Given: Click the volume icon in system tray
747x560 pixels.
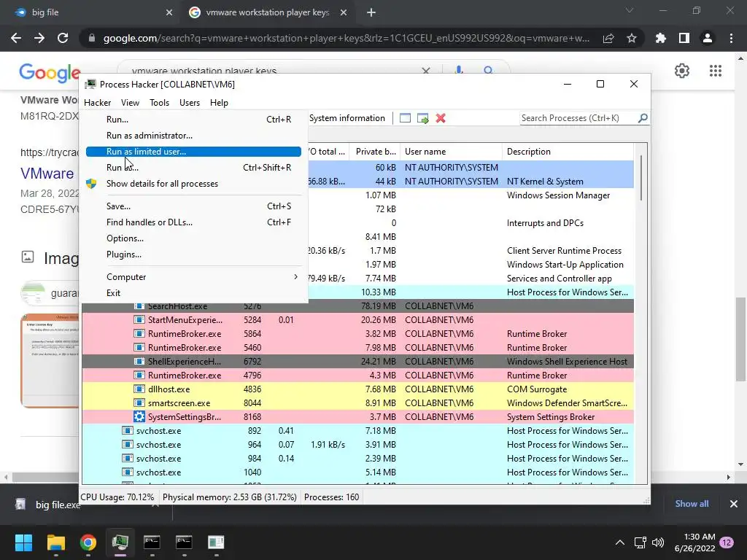Looking at the screenshot, I should 658,542.
